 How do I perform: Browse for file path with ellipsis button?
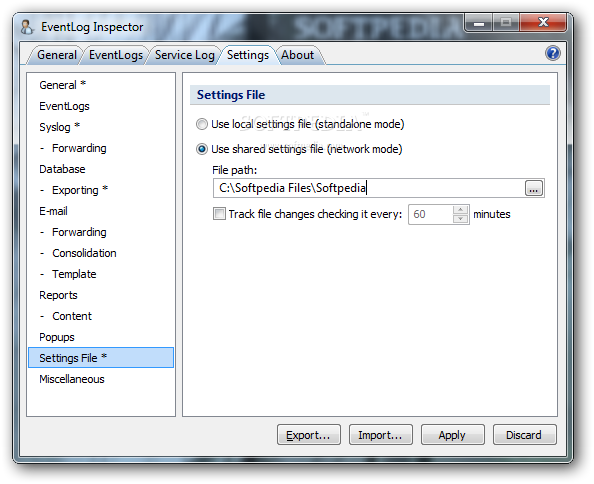click(x=533, y=188)
